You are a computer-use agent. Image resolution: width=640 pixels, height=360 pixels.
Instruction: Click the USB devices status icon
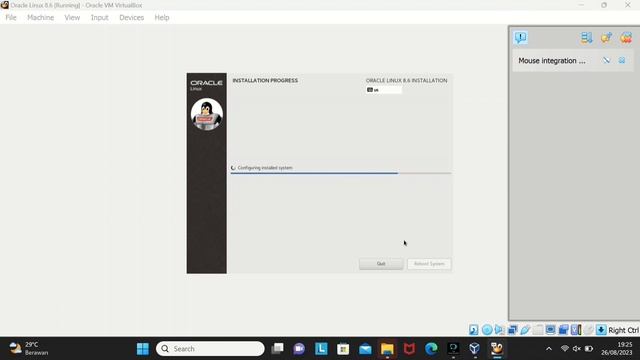coord(525,329)
